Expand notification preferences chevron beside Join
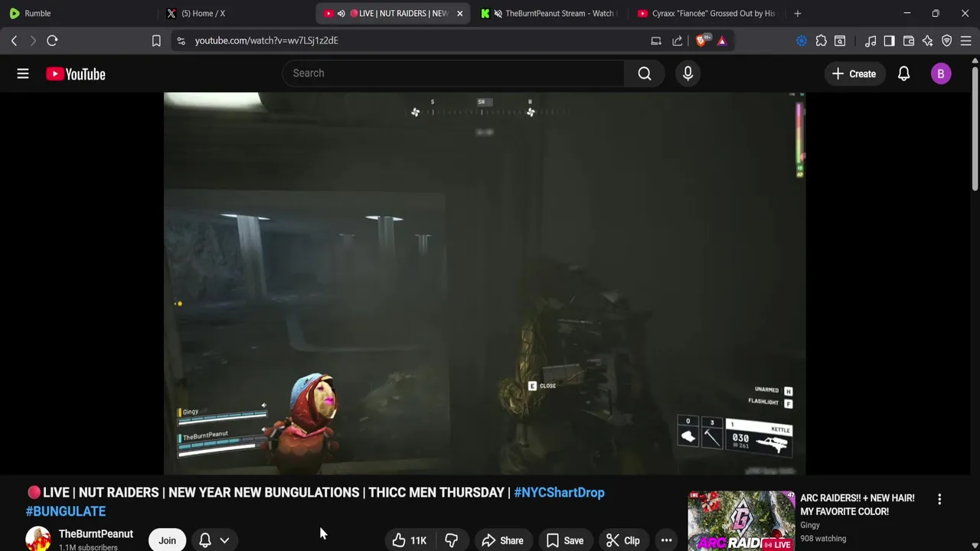Viewport: 980px width, 551px height. 224,540
